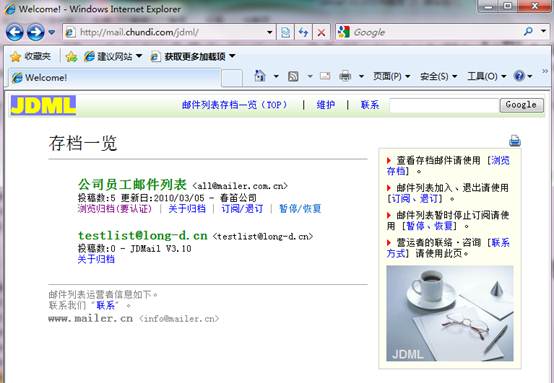Click footer text www.mailer.cn
Screen dimensions: 554x383
coord(90,318)
